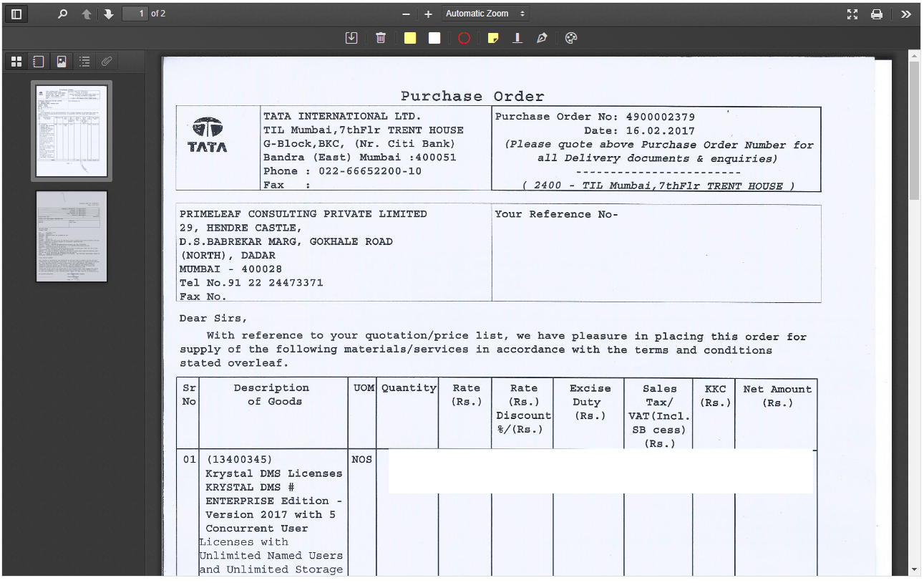Select the yellow sticky note tool
924x583 pixels.
[493, 38]
